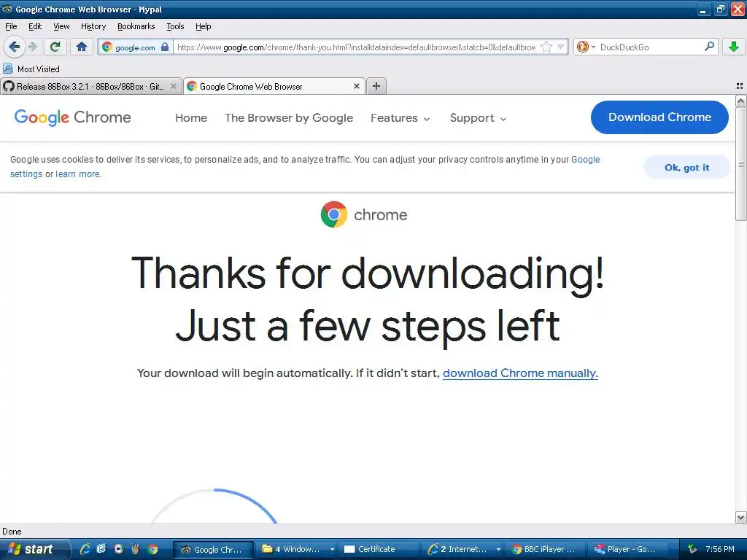Expand the Windows Explorer group arrow

coord(332,550)
